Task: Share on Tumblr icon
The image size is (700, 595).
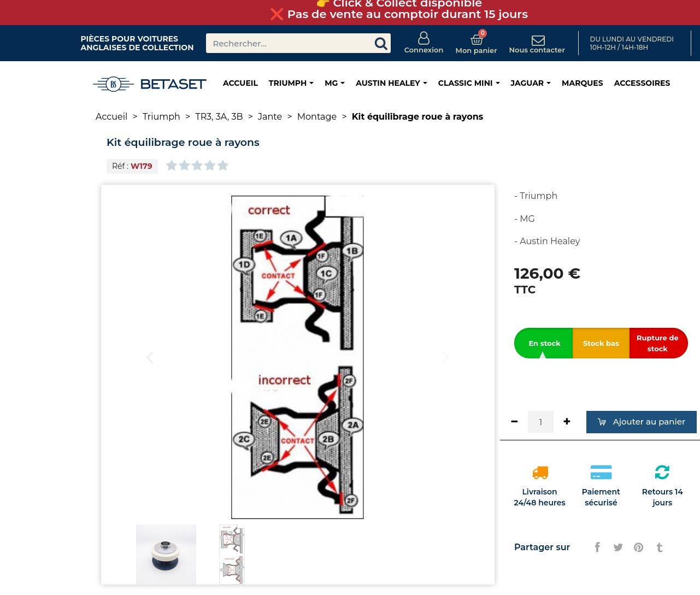Action: coord(660,547)
